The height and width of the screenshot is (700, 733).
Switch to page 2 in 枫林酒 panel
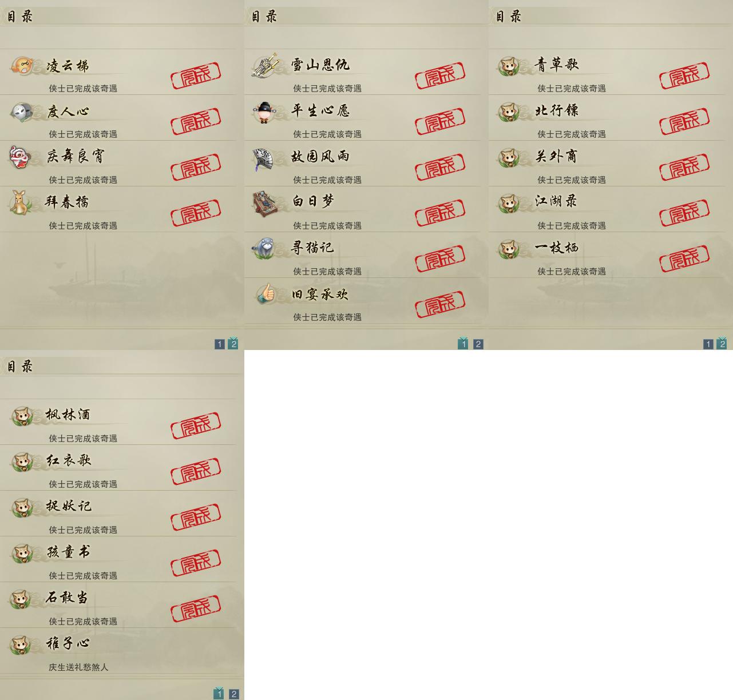tap(233, 694)
